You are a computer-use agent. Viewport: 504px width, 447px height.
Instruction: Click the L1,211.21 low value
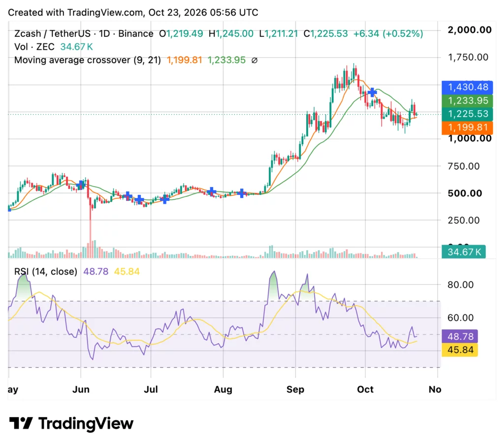(279, 33)
